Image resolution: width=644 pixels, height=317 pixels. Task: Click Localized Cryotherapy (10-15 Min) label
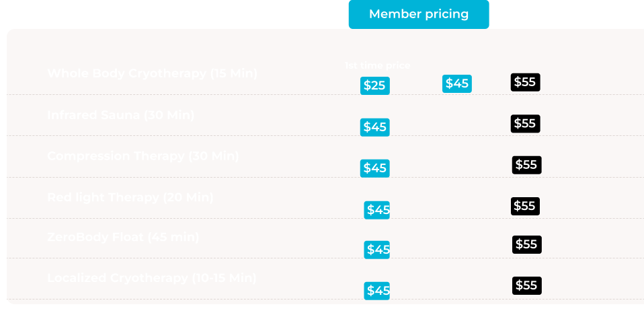click(x=152, y=278)
